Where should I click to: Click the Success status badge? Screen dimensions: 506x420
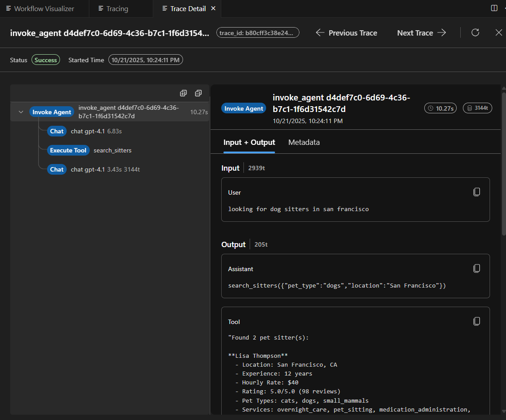coord(45,60)
